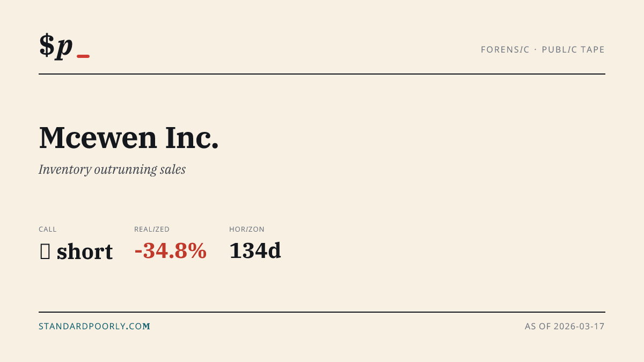Click the box glyph icon before short
The width and height of the screenshot is (644, 362).
point(45,252)
